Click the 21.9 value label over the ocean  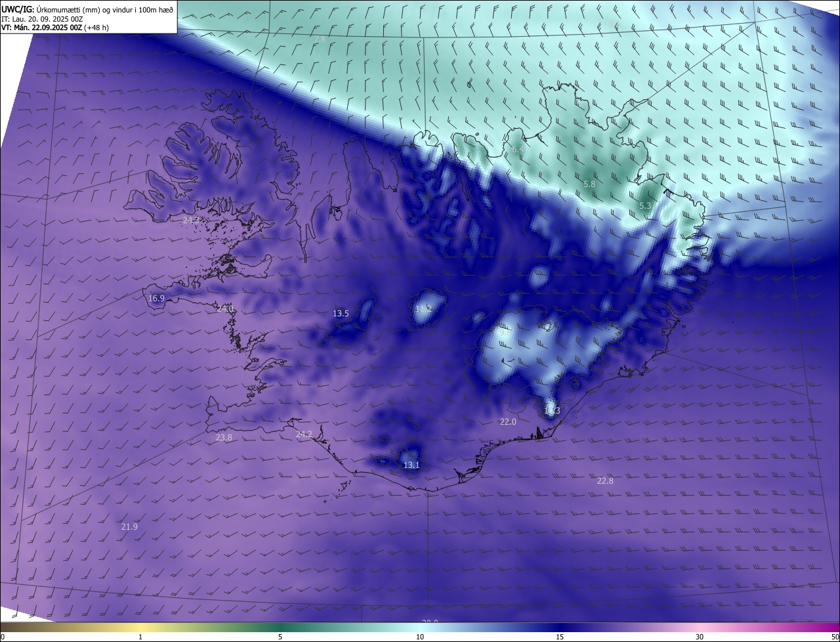point(129,527)
